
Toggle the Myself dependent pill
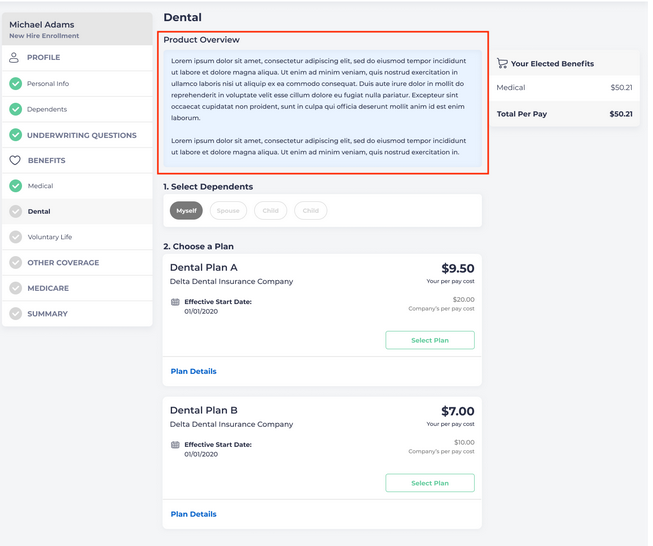[186, 211]
